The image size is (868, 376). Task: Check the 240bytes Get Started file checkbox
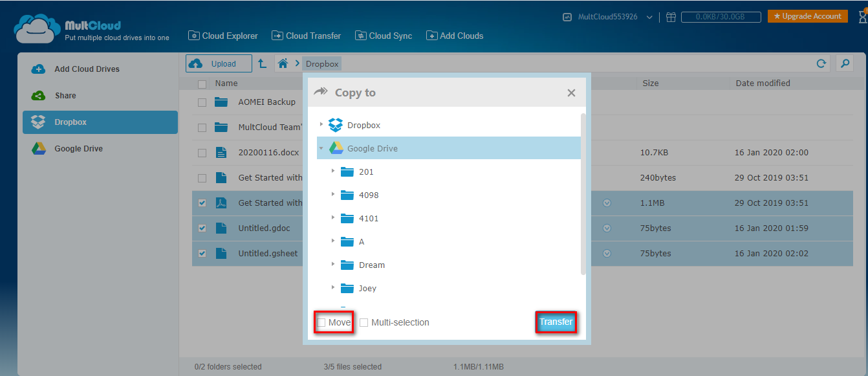pos(202,178)
